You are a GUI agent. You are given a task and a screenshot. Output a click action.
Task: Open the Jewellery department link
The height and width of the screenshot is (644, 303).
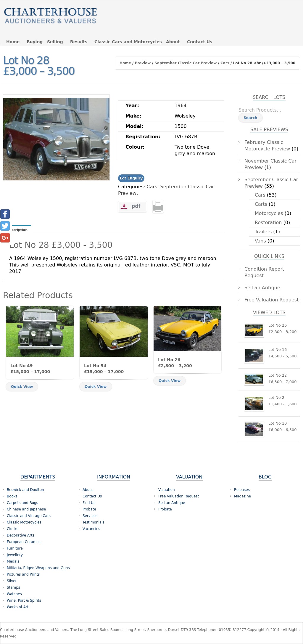click(15, 555)
